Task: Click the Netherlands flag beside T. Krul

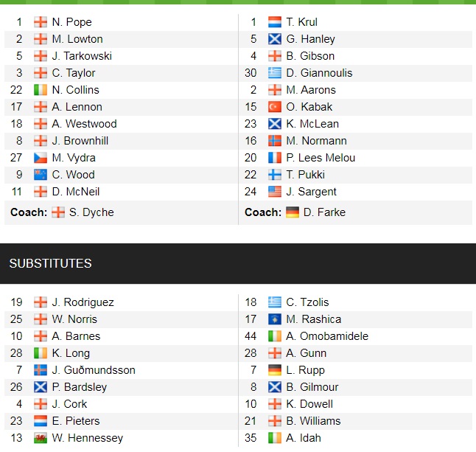Action: pos(274,22)
